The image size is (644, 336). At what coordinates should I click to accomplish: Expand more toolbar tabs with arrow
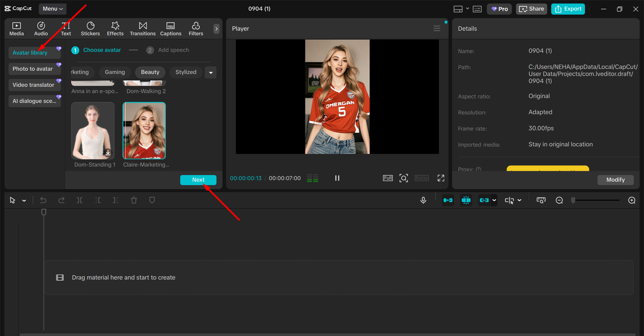[216, 29]
